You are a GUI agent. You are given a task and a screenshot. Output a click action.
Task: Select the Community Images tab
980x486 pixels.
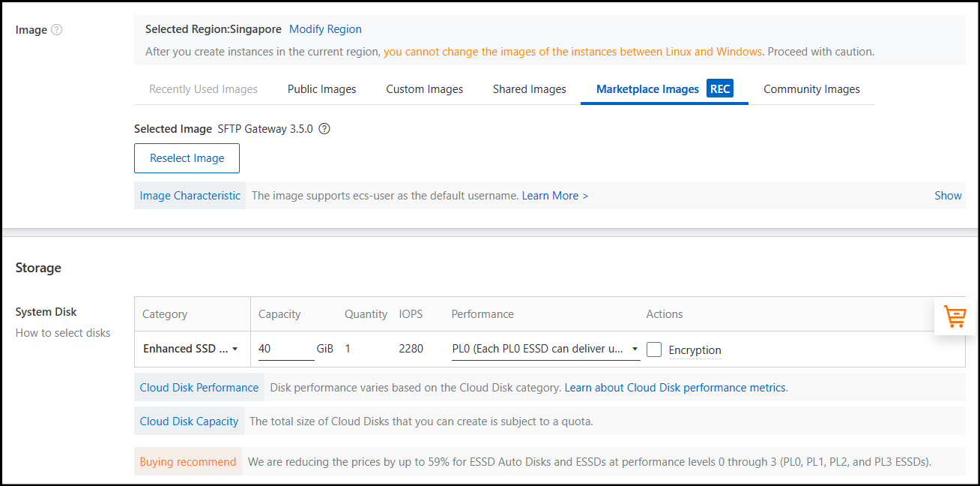coord(811,89)
